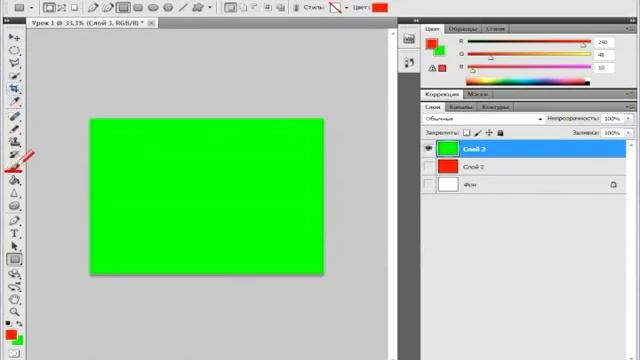Select the Brush tool
640x360 pixels.
(14, 129)
